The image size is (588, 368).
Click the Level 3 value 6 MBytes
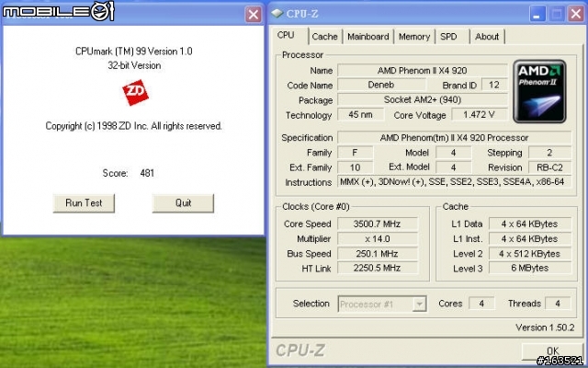pyautogui.click(x=530, y=268)
